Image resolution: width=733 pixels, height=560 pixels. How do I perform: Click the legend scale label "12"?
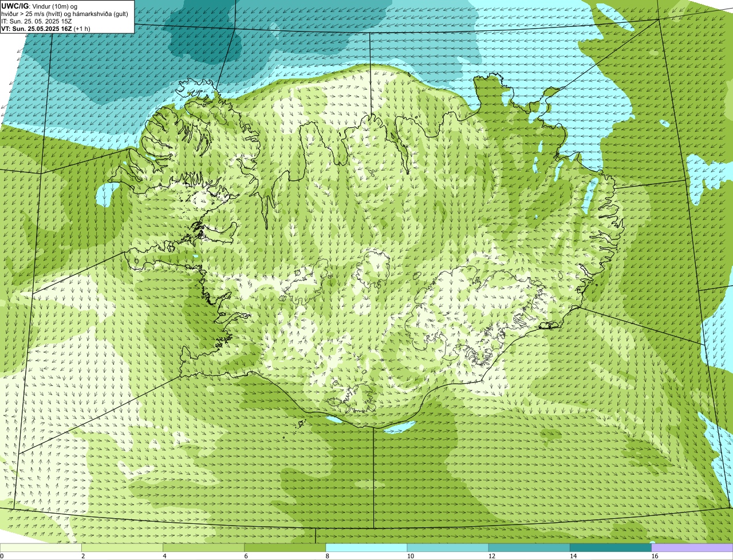tap(492, 556)
